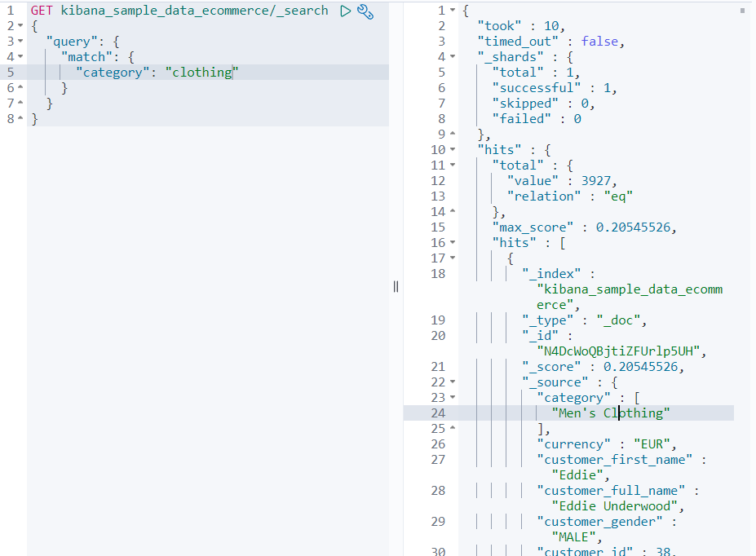756x556 pixels.
Task: Collapse first hit object fold on line 17
Action: pos(453,258)
